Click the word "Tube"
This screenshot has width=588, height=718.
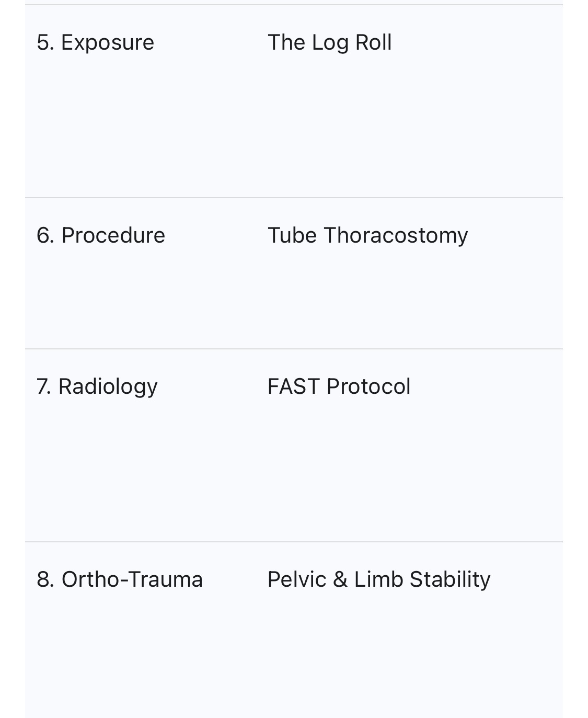[x=292, y=235]
